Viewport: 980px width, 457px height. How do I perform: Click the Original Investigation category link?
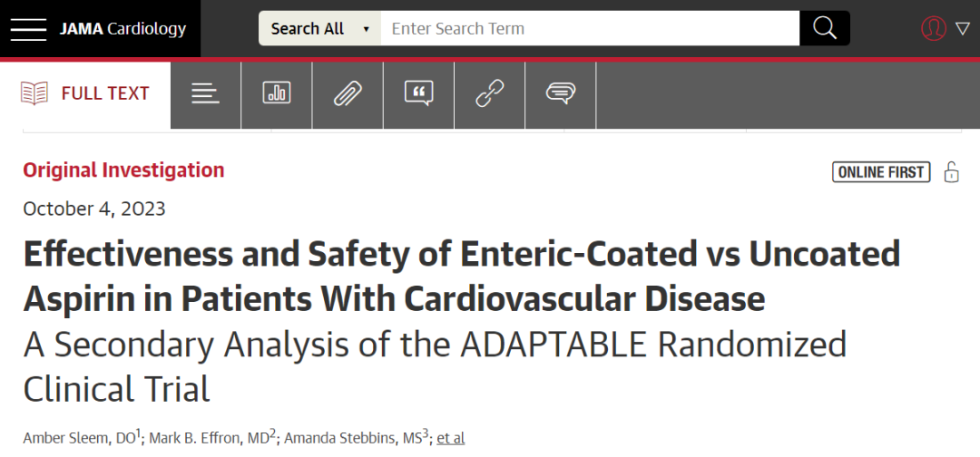[x=123, y=170]
